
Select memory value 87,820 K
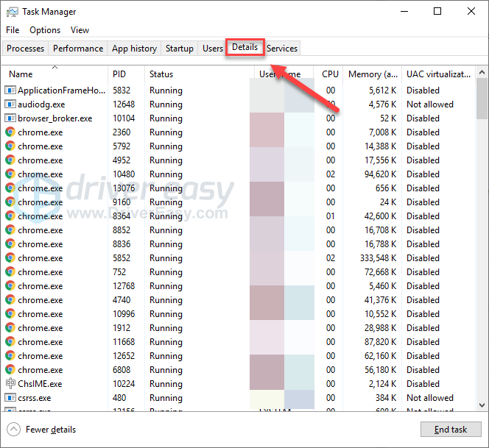[x=381, y=342]
